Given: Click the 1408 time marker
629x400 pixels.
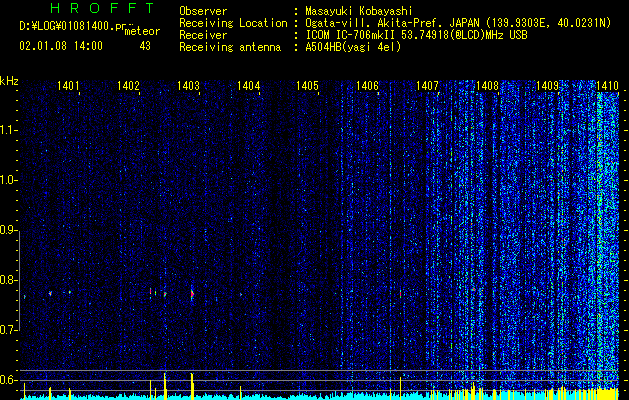Looking at the screenshot, I should pyautogui.click(x=487, y=85).
